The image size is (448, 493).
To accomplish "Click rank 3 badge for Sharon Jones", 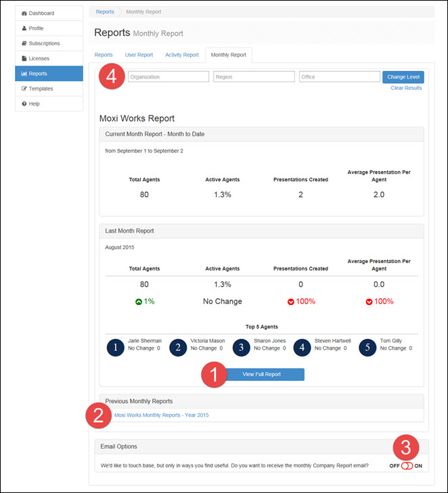I will 242,348.
